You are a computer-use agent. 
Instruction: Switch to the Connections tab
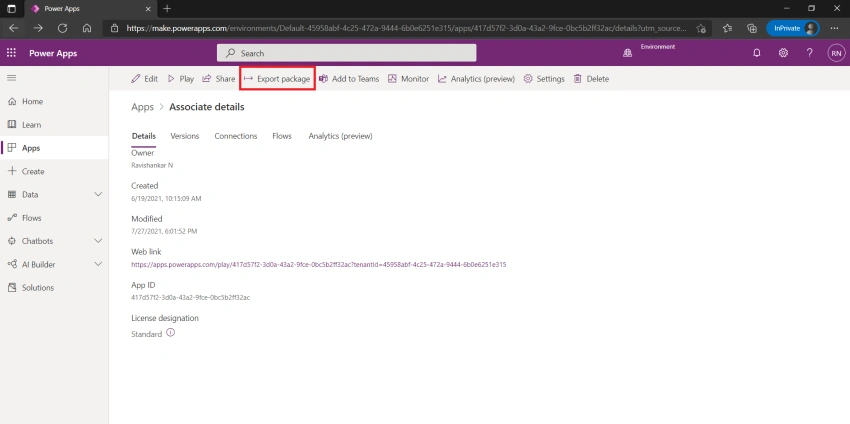pyautogui.click(x=236, y=136)
